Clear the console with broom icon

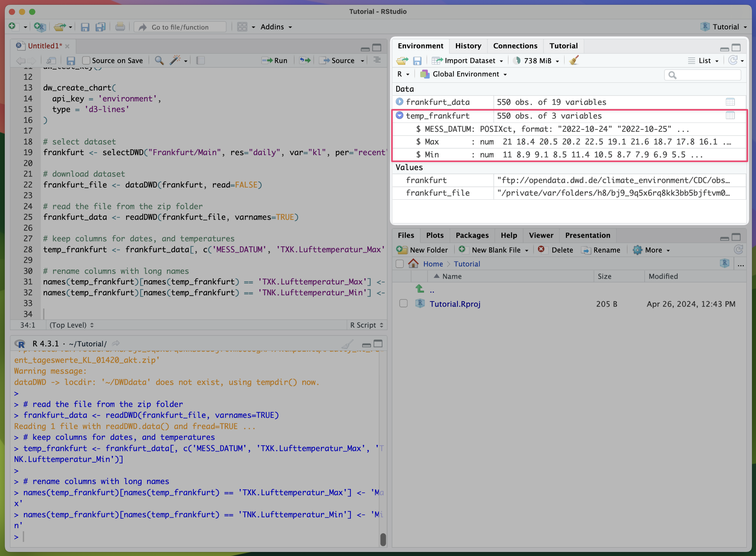coord(347,344)
